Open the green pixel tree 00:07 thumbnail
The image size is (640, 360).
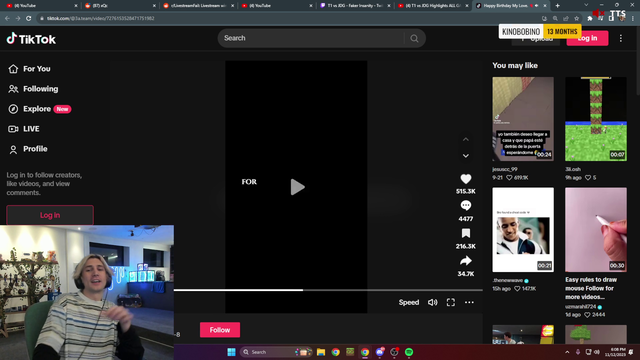[x=596, y=119]
